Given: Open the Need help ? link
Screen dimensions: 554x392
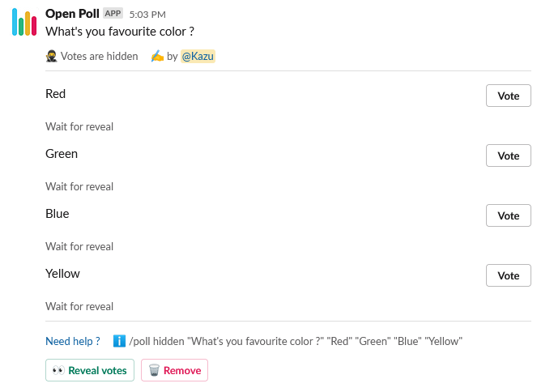Looking at the screenshot, I should pyautogui.click(x=73, y=341).
